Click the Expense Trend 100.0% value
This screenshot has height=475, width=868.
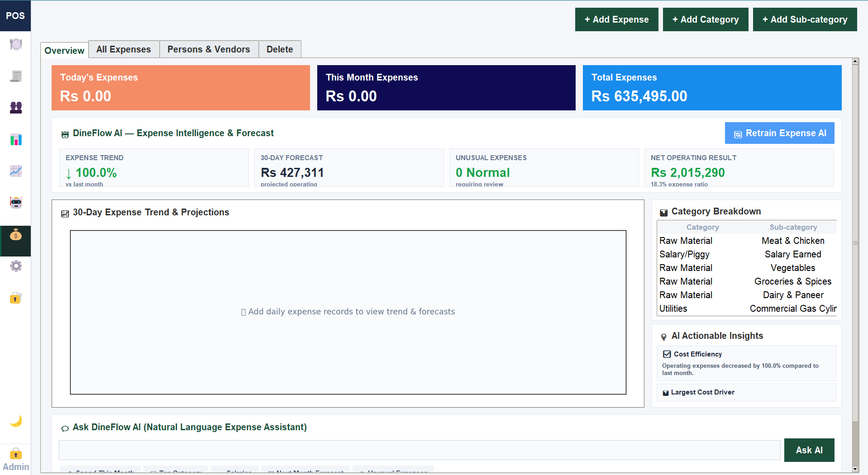coord(91,173)
